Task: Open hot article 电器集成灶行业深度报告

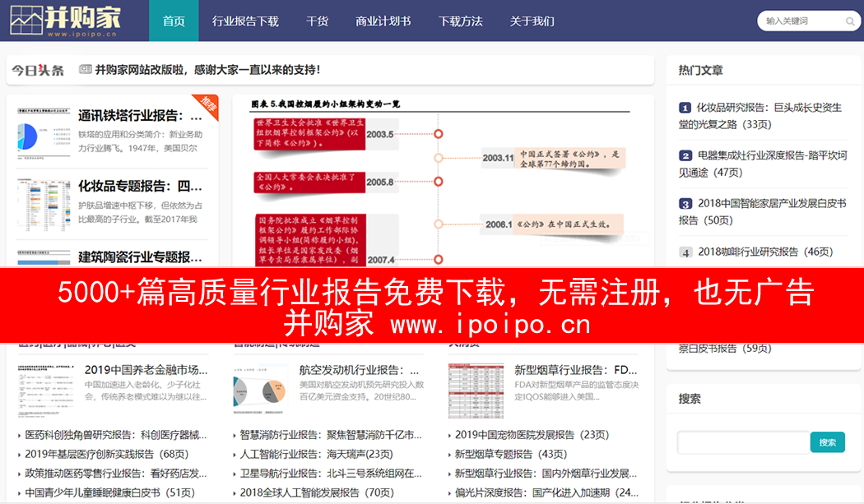Action: [763, 164]
